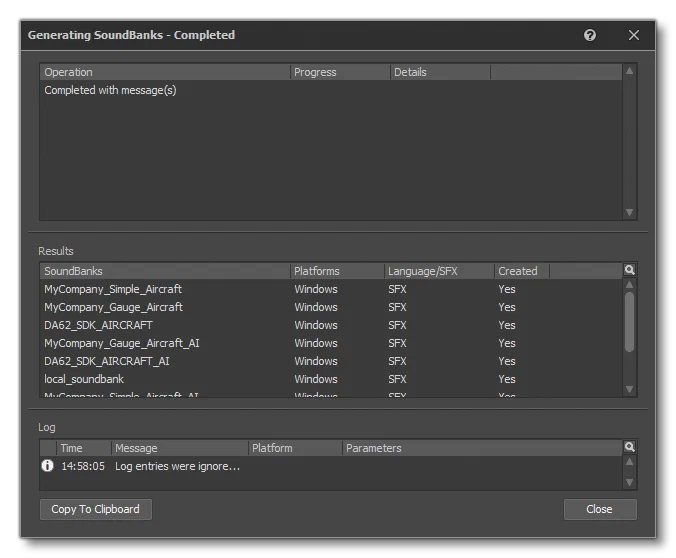The image size is (676, 558).
Task: Click Platforms column header in Results
Action: (x=338, y=271)
